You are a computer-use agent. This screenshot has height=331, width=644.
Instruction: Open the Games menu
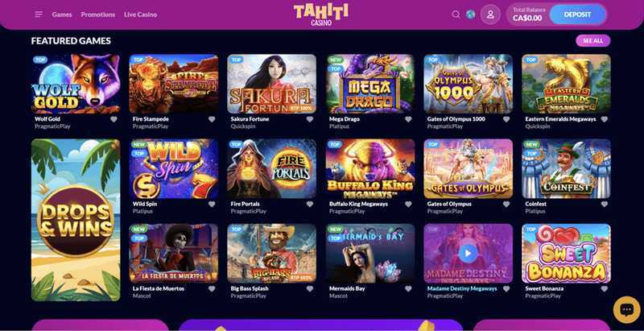(62, 14)
